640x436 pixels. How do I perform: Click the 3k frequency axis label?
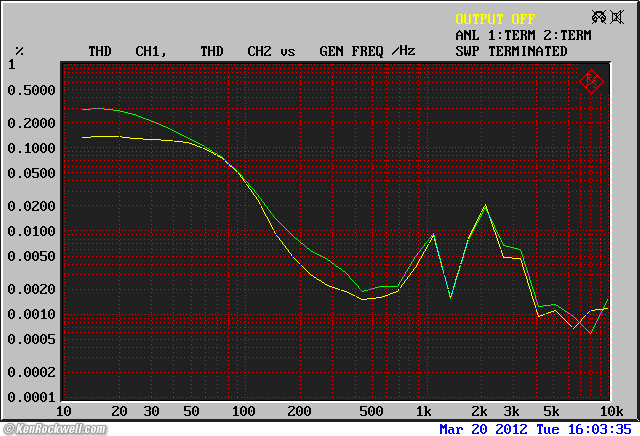pyautogui.click(x=511, y=411)
